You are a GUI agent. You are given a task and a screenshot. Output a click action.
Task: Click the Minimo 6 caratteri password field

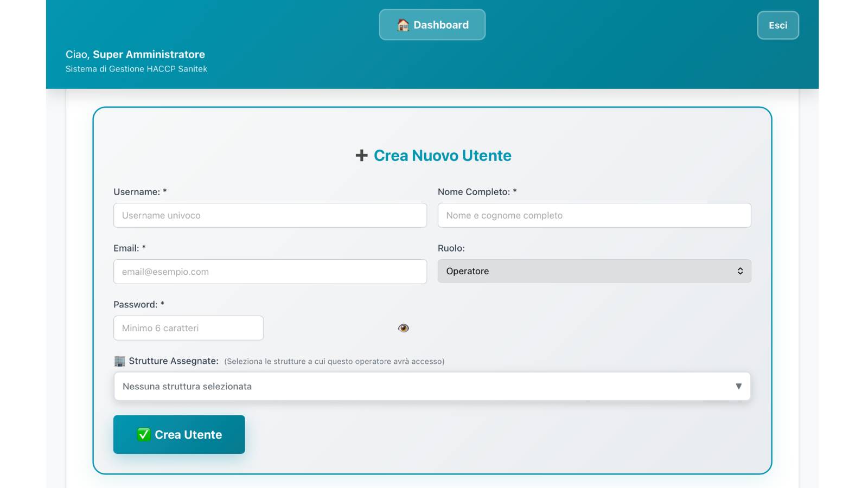click(x=188, y=328)
